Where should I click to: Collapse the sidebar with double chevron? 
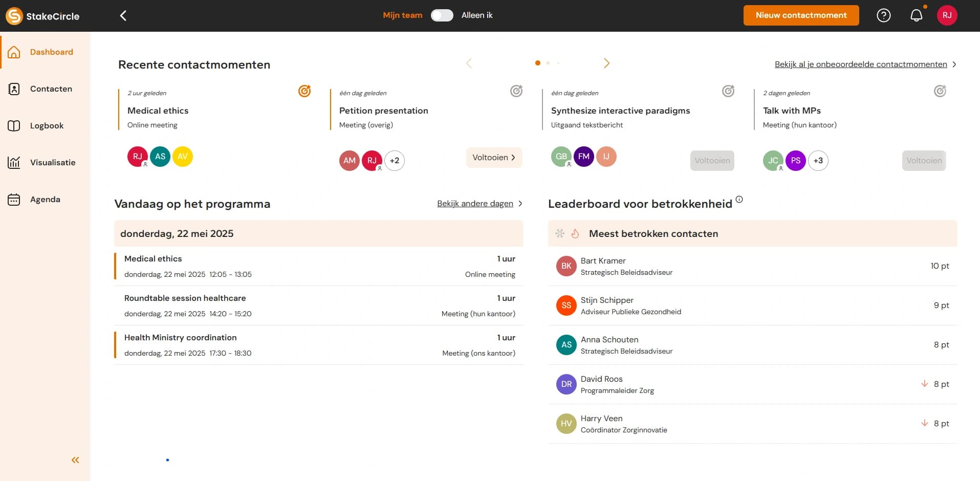coord(75,460)
